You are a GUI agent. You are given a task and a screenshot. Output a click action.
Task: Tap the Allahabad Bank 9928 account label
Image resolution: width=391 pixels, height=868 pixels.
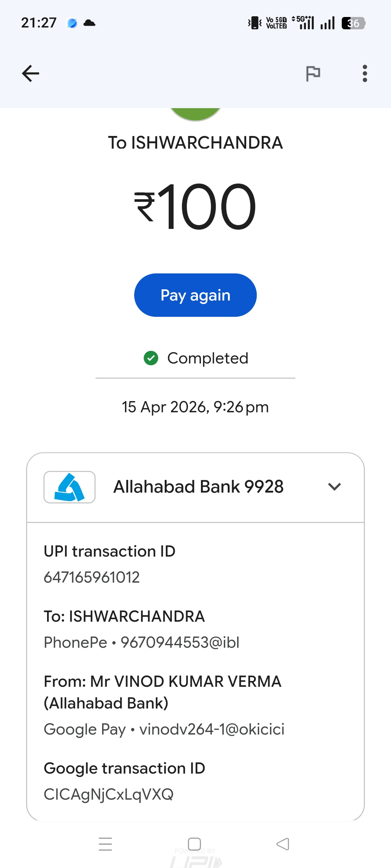tap(198, 487)
